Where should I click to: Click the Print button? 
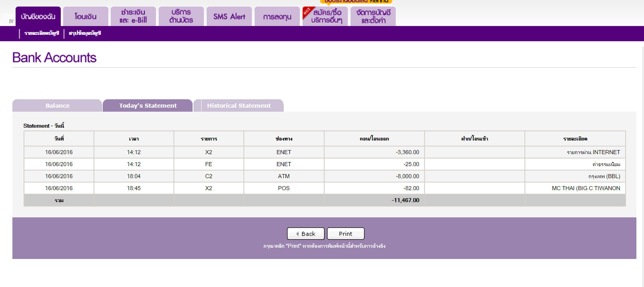point(345,234)
